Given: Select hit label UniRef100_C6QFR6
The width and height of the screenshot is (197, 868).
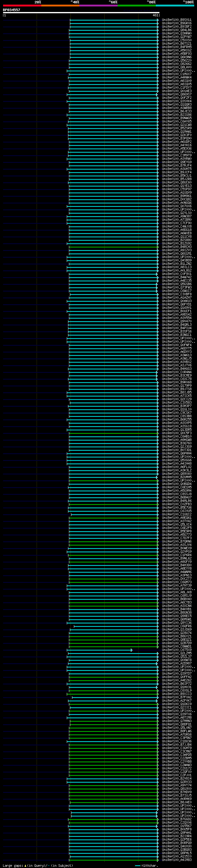Looking at the screenshot, I should point(176,626).
